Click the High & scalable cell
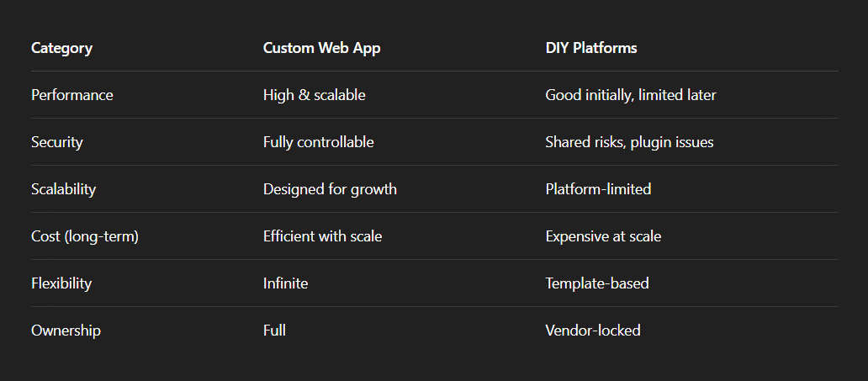The image size is (868, 381). [314, 95]
